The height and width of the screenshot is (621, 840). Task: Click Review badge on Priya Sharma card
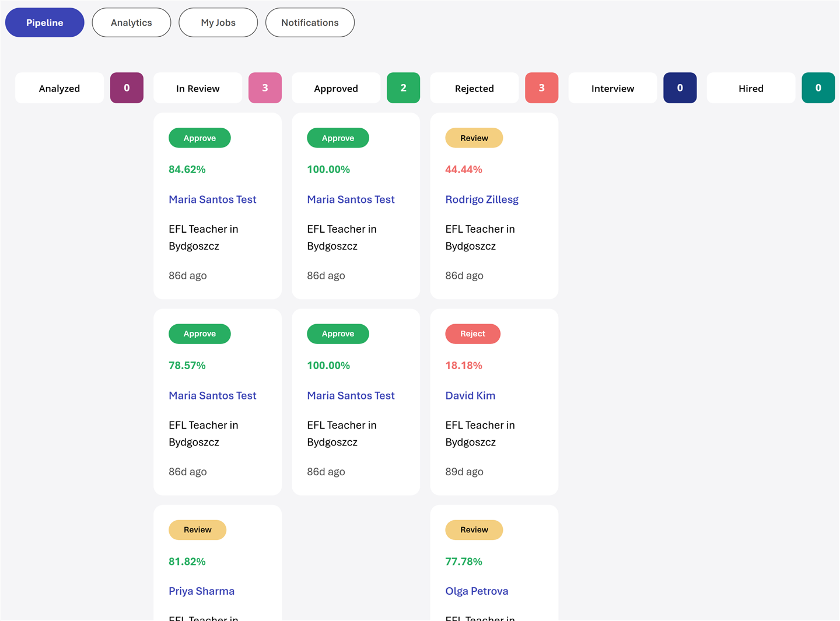point(197,530)
